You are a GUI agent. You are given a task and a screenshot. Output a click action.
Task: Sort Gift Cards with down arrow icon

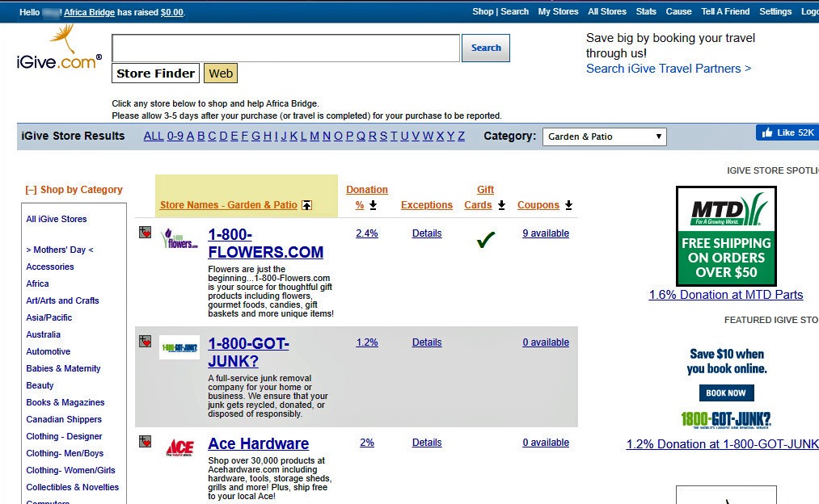coord(501,205)
